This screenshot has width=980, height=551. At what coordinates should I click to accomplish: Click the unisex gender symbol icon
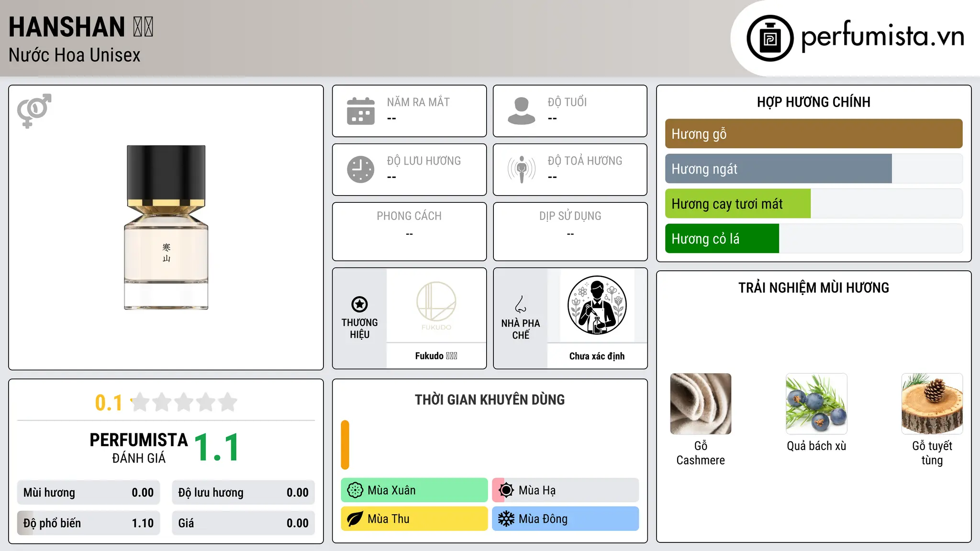click(34, 111)
